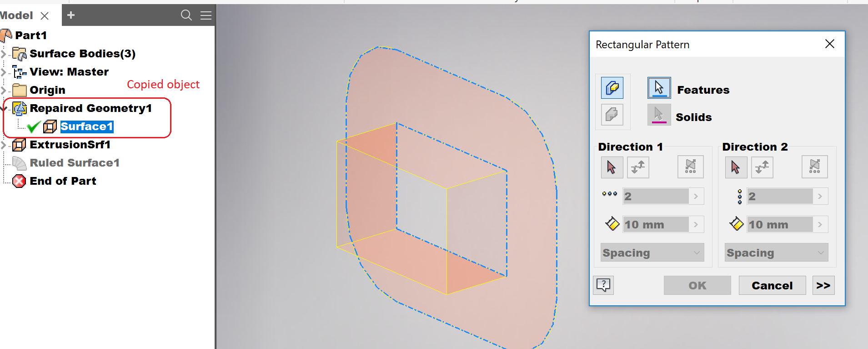Expand the Origin folder

pos(4,90)
